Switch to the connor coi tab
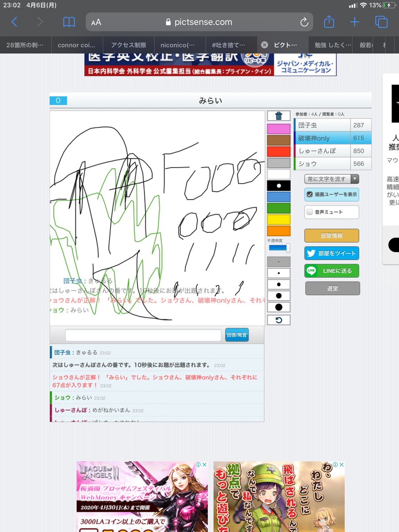Screen dimensions: 399x532 pyautogui.click(x=77, y=45)
